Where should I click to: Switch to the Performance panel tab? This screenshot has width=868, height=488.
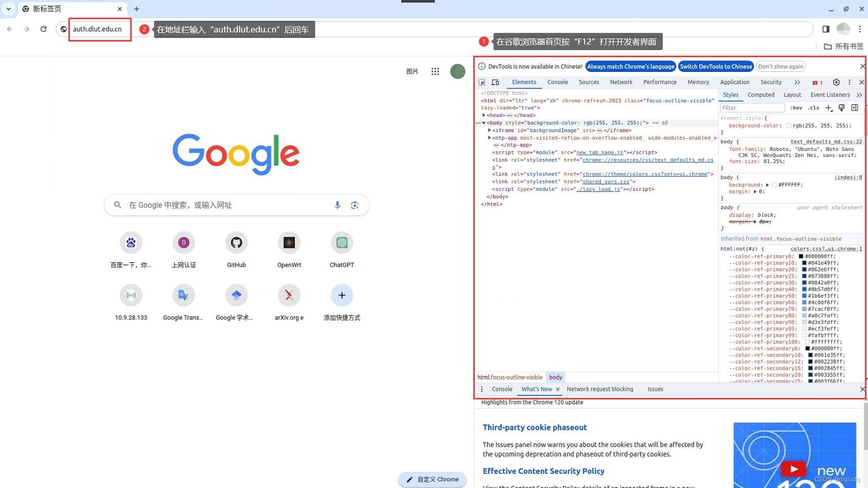[x=660, y=83]
